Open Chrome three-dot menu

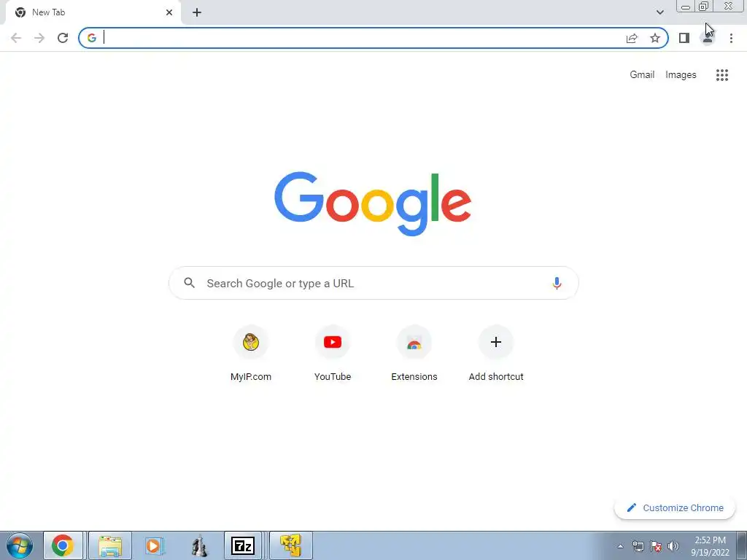pyautogui.click(x=731, y=38)
